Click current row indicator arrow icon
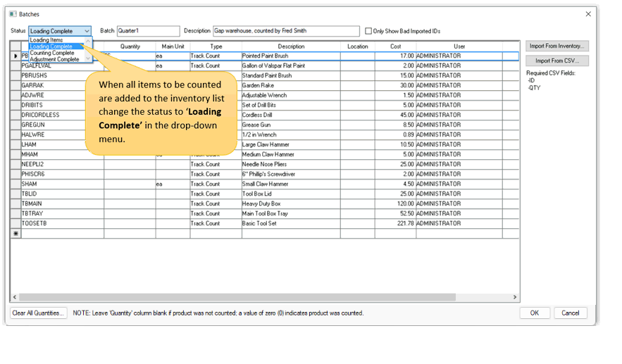The width and height of the screenshot is (622, 364). (15, 56)
